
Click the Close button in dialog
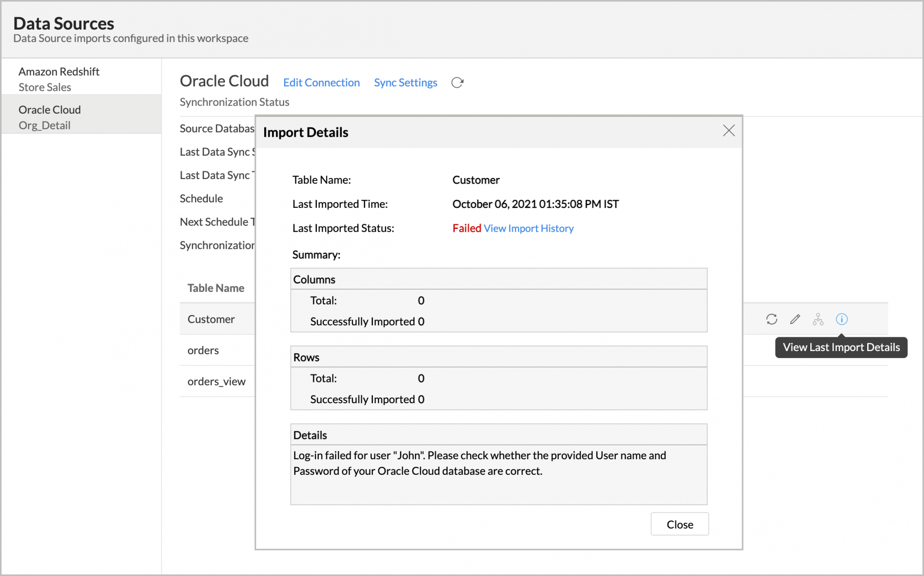[x=680, y=524]
